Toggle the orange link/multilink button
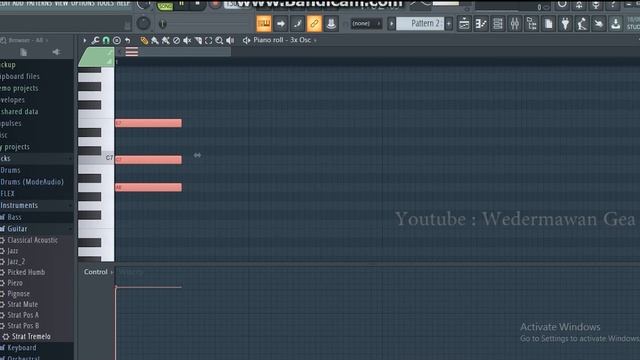The image size is (640, 360). tap(314, 24)
